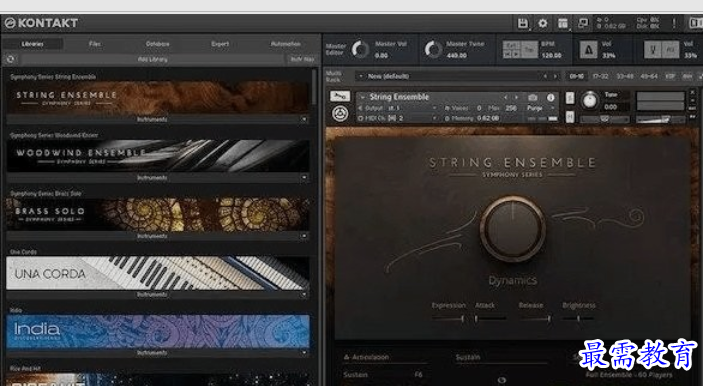Switch to the Libraries tab
Screen dimensions: 703x386
pos(32,44)
